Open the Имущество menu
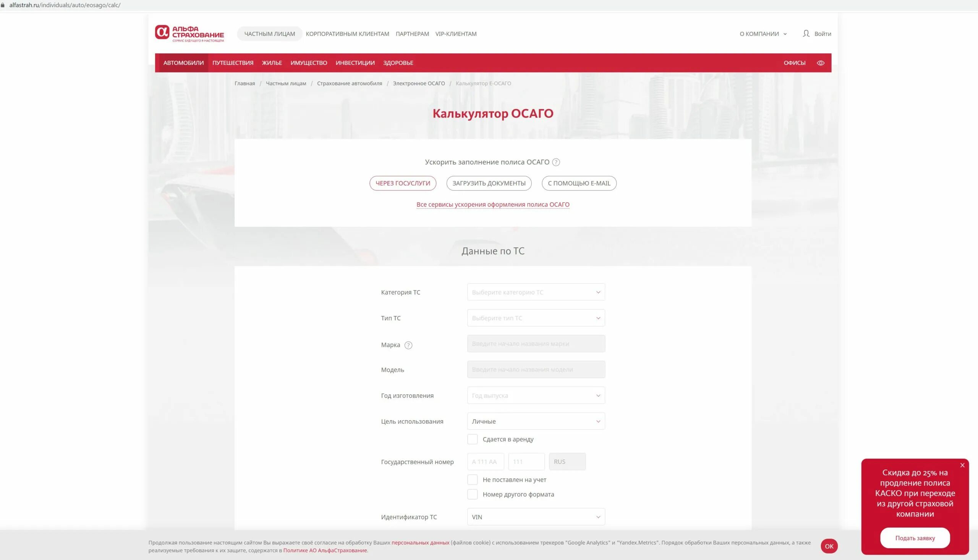 tap(309, 63)
